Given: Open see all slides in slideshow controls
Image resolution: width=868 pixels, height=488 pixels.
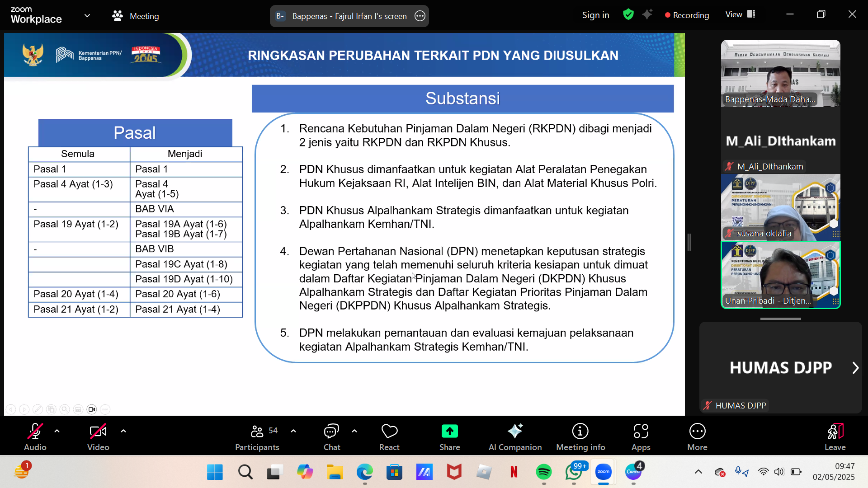Looking at the screenshot, I should point(52,409).
